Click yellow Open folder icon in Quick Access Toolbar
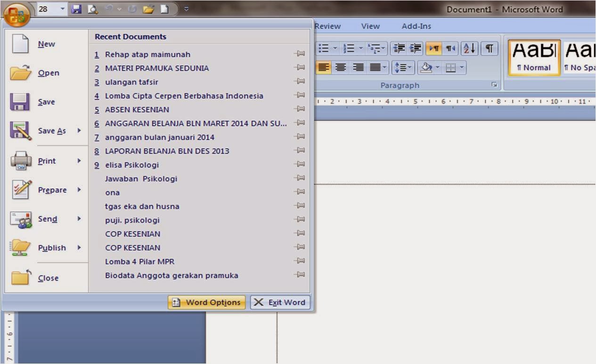The image size is (596, 364). click(x=148, y=9)
